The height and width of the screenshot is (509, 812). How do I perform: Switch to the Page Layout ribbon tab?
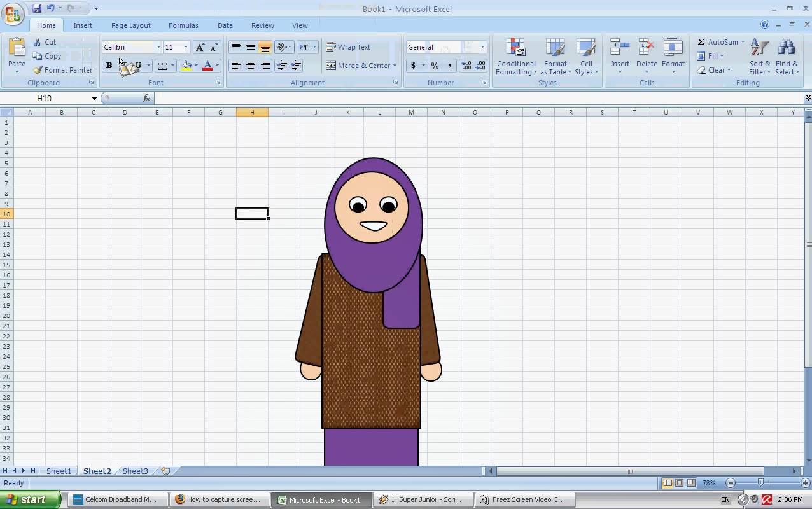(130, 25)
